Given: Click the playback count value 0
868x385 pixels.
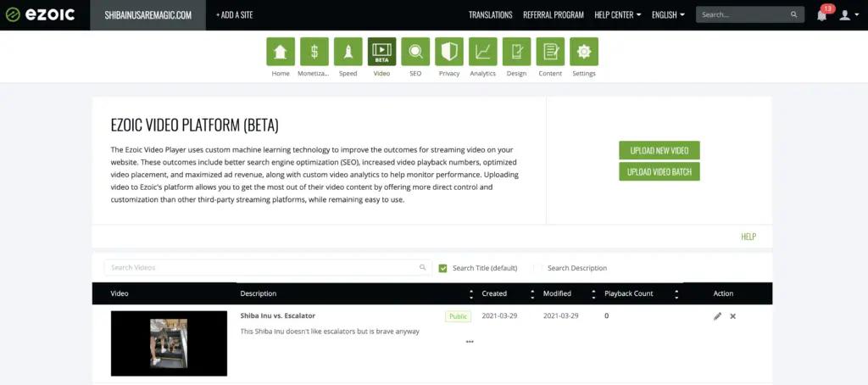Looking at the screenshot, I should point(607,315).
